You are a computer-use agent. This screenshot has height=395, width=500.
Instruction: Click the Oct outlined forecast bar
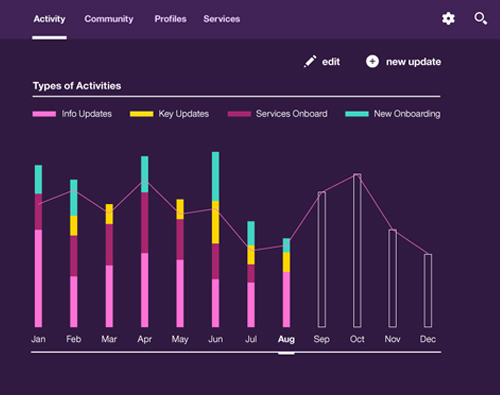pyautogui.click(x=357, y=250)
